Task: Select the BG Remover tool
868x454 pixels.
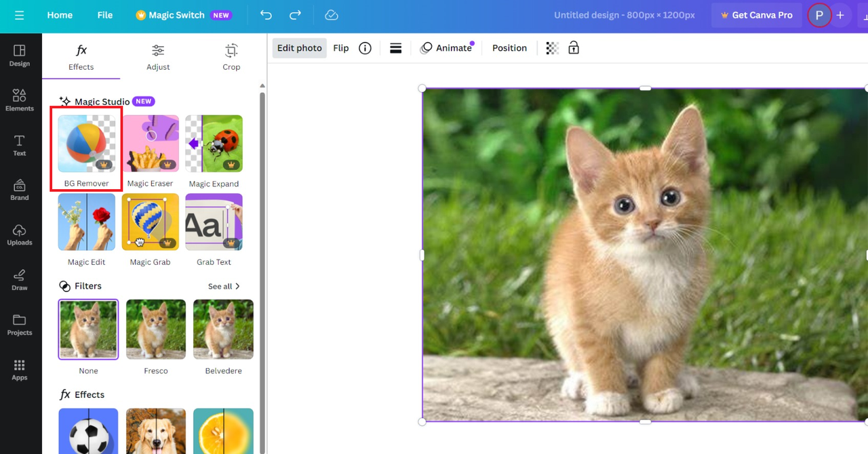Action: coord(87,152)
